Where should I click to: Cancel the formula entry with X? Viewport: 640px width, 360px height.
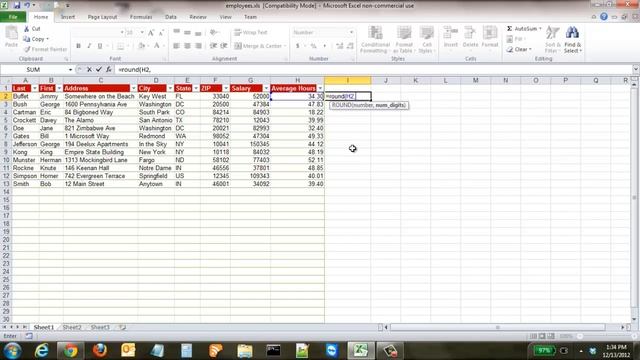coord(89,70)
